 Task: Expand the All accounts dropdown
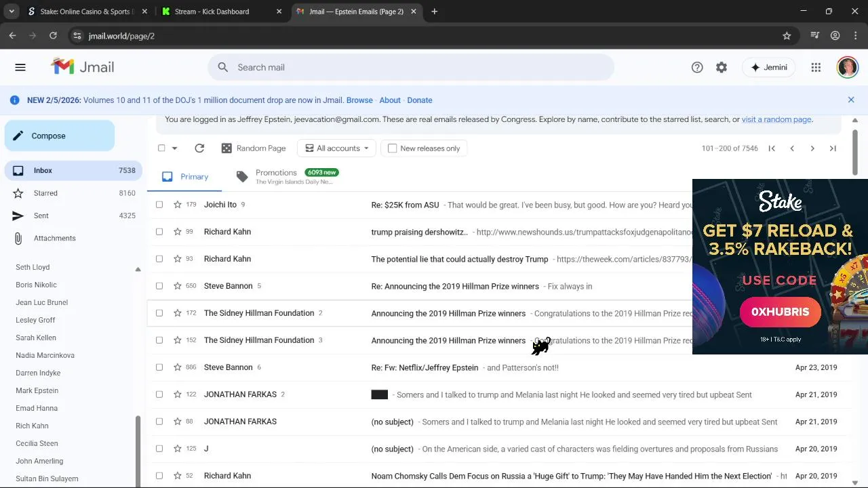pyautogui.click(x=337, y=148)
